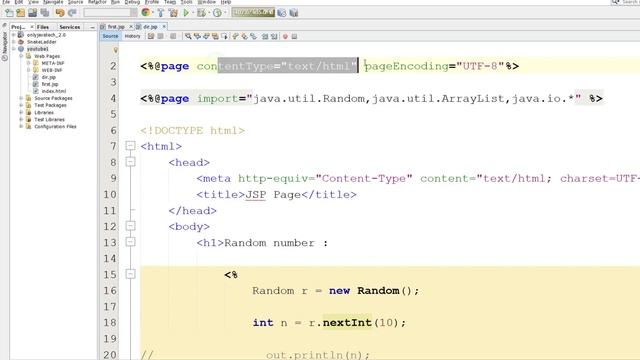Switch to the first.jsp editor tab
Screen dimensions: 640x360
pyautogui.click(x=116, y=27)
